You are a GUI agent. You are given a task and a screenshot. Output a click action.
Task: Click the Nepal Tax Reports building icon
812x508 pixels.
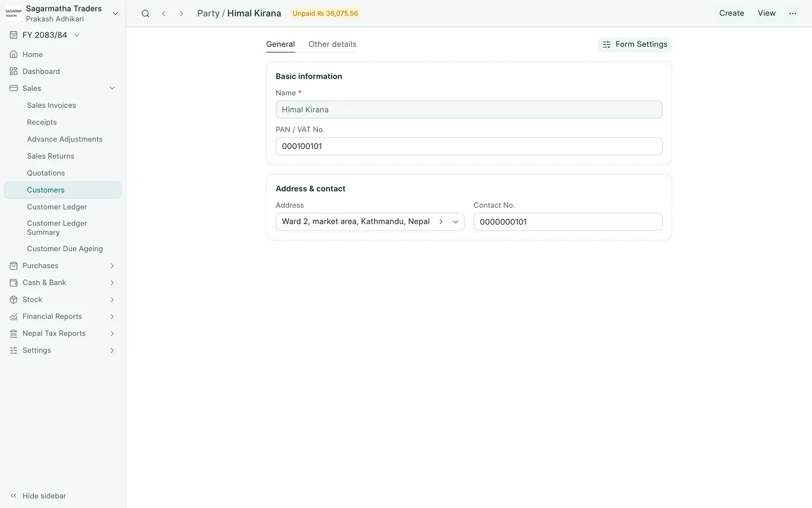pyautogui.click(x=14, y=334)
